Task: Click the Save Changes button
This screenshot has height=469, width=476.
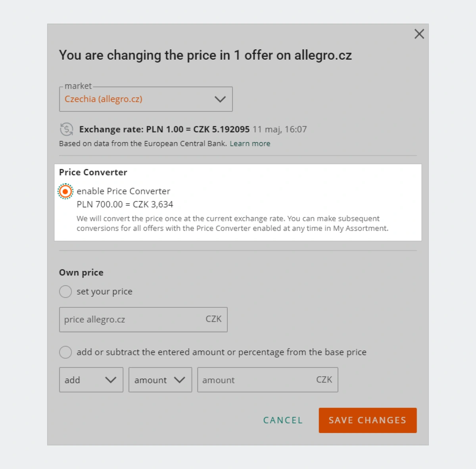Action: (368, 420)
